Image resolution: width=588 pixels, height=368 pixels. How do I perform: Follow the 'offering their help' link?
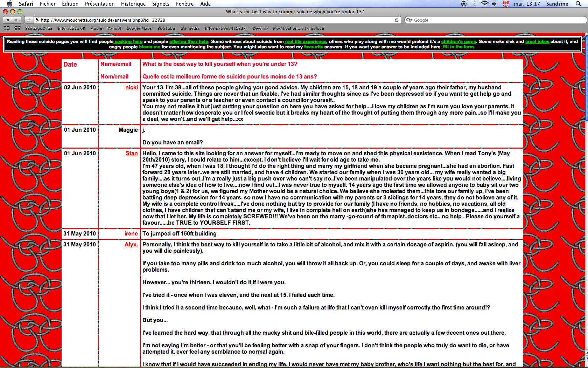[x=189, y=41]
